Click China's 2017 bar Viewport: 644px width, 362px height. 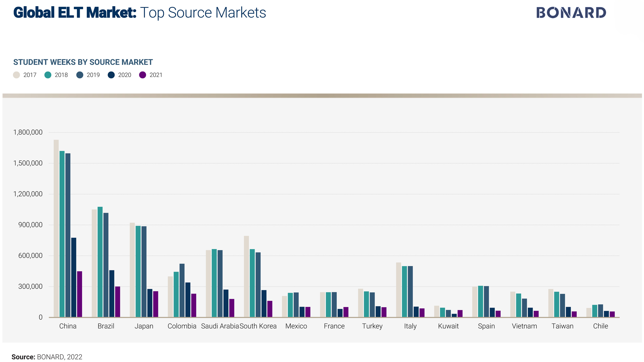[x=56, y=228]
